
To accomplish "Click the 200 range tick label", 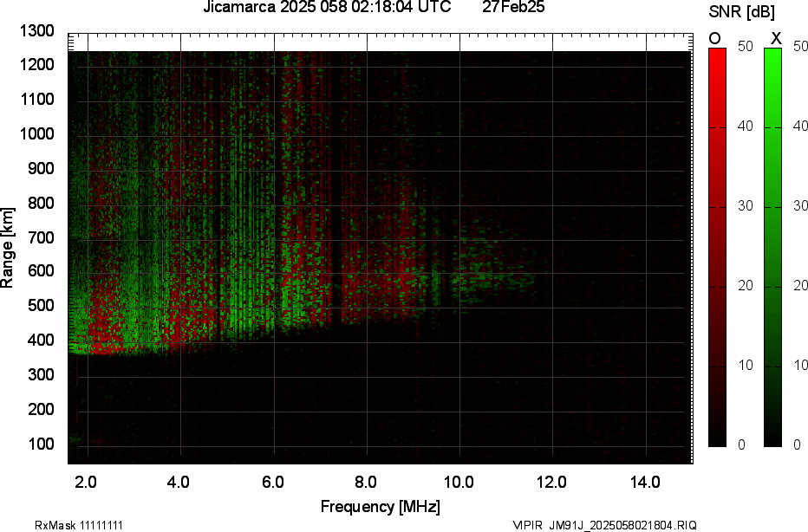I will [x=40, y=409].
